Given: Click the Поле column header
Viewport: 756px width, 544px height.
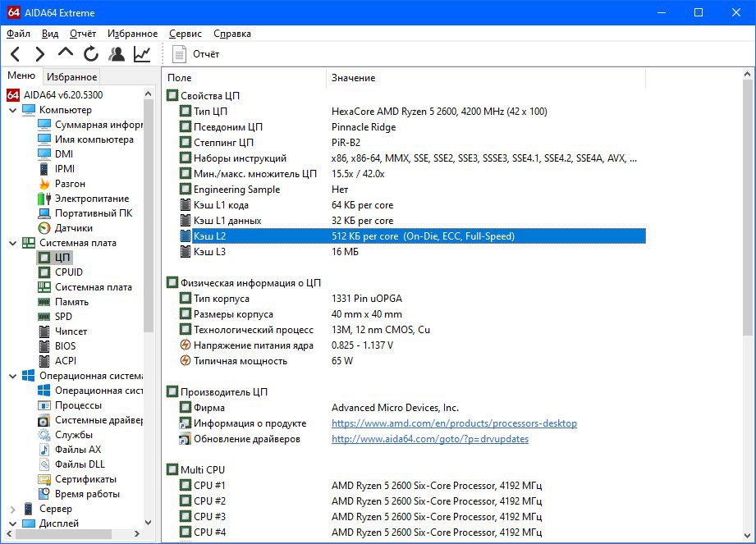Looking at the screenshot, I should pyautogui.click(x=245, y=78).
